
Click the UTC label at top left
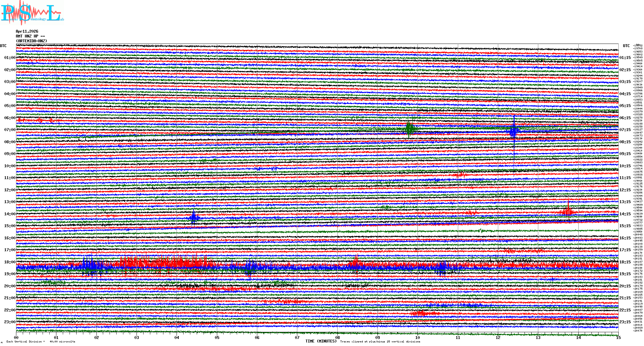tap(3, 46)
